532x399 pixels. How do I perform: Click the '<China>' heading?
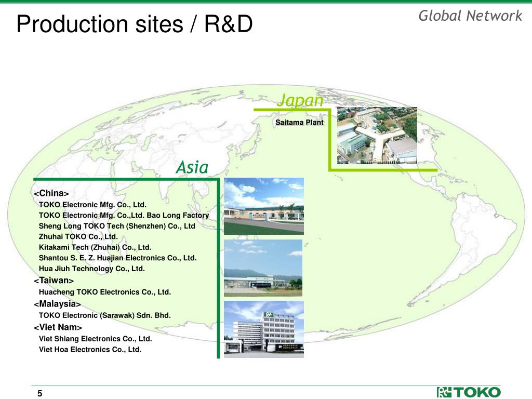tap(51, 193)
